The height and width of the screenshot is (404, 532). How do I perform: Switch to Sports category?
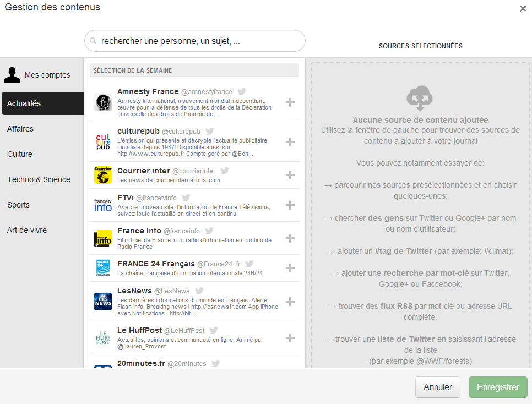pyautogui.click(x=19, y=205)
